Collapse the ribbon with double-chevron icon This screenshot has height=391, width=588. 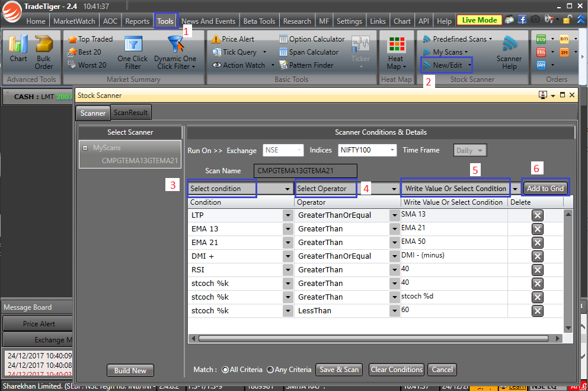tap(581, 19)
